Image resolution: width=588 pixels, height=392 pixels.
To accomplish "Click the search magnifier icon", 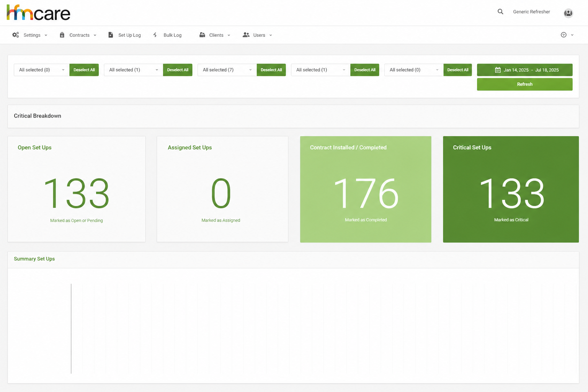I will click(500, 11).
